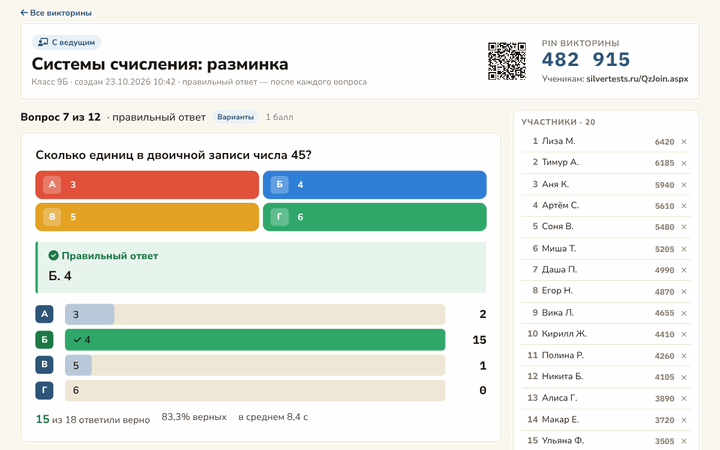The width and height of the screenshot is (720, 450).
Task: Click the green Б letter badge in results
Action: pyautogui.click(x=45, y=340)
